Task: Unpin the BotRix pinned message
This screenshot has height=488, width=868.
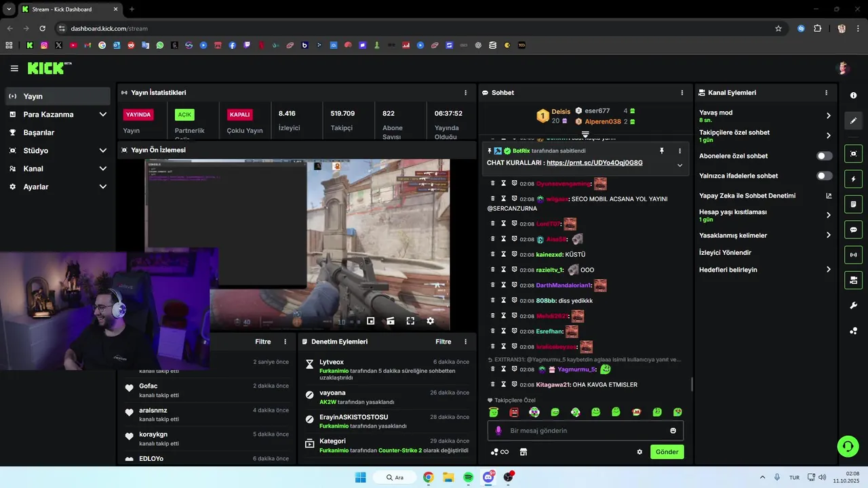Action: [x=662, y=151]
